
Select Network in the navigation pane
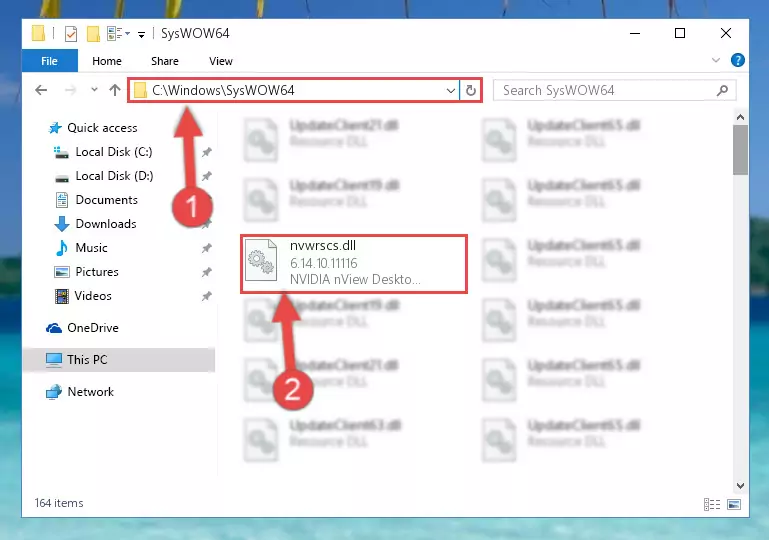point(90,392)
